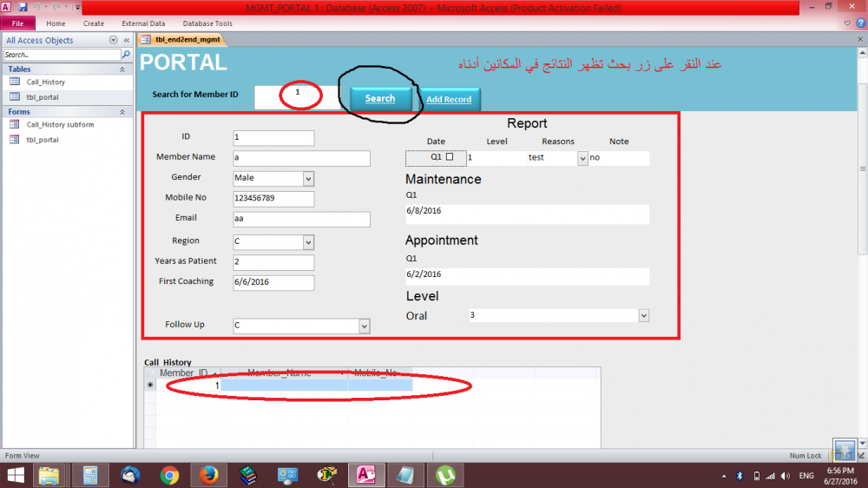Click the First Coaching date field
This screenshot has width=868, height=488.
pyautogui.click(x=273, y=282)
